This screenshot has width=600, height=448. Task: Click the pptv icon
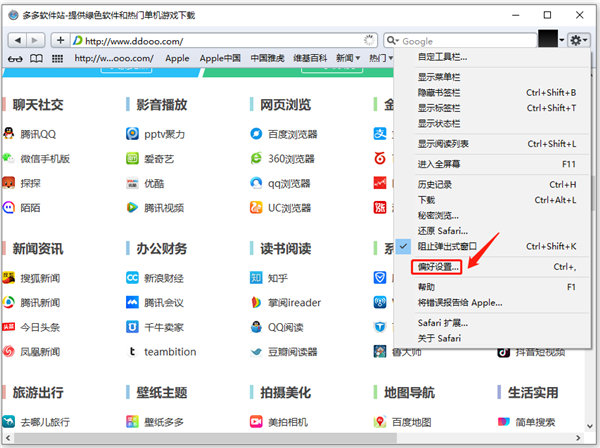point(132,134)
